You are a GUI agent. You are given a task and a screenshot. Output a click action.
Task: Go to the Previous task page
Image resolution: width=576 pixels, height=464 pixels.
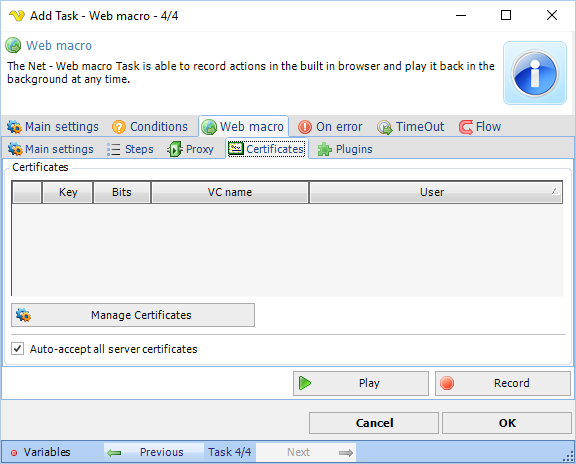pyautogui.click(x=154, y=452)
